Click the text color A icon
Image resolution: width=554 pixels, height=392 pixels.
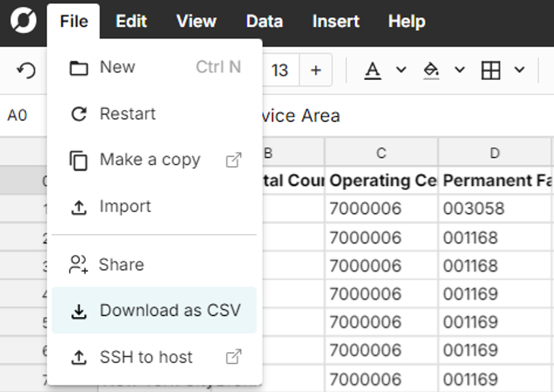pos(373,71)
